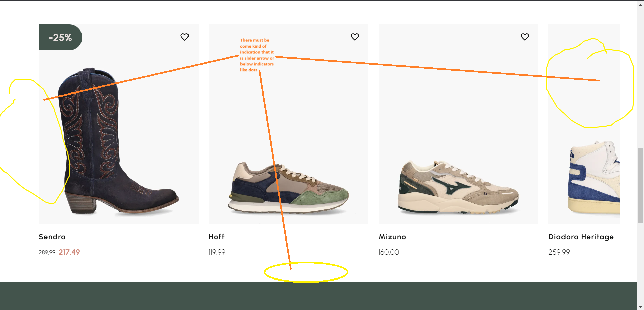This screenshot has height=310, width=644.
Task: Click the 259,99 Diadora Heritage price
Action: click(x=559, y=252)
